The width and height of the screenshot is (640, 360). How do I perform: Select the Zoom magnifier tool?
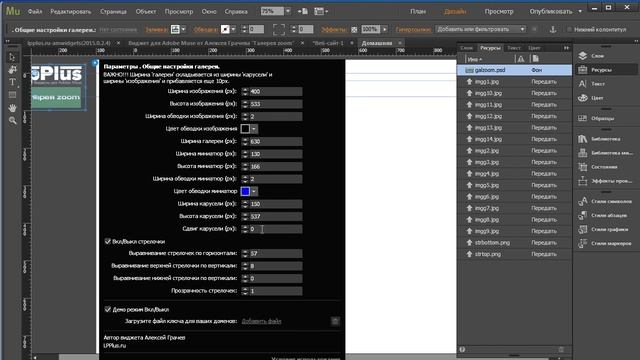click(12, 120)
